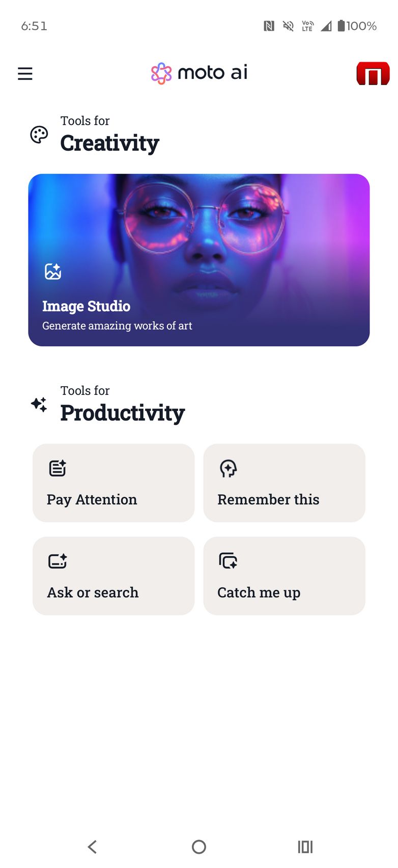Tap the Image Studio title text
Screen dimensions: 398x868
pos(86,306)
